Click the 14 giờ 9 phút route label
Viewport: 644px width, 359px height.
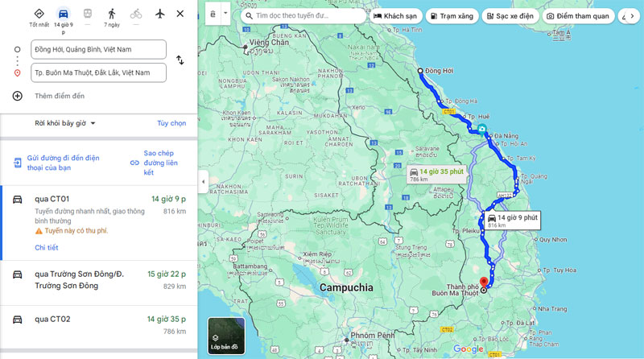coord(513,221)
